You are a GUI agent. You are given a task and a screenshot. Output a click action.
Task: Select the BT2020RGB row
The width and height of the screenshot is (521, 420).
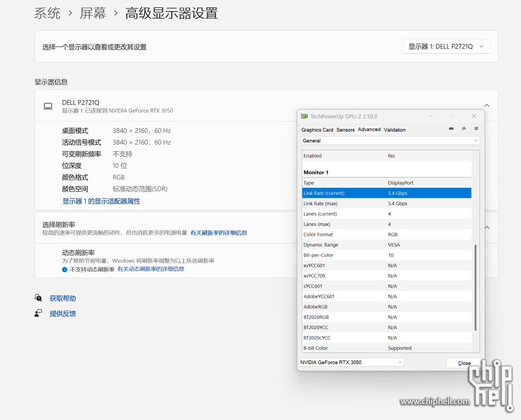click(x=387, y=317)
